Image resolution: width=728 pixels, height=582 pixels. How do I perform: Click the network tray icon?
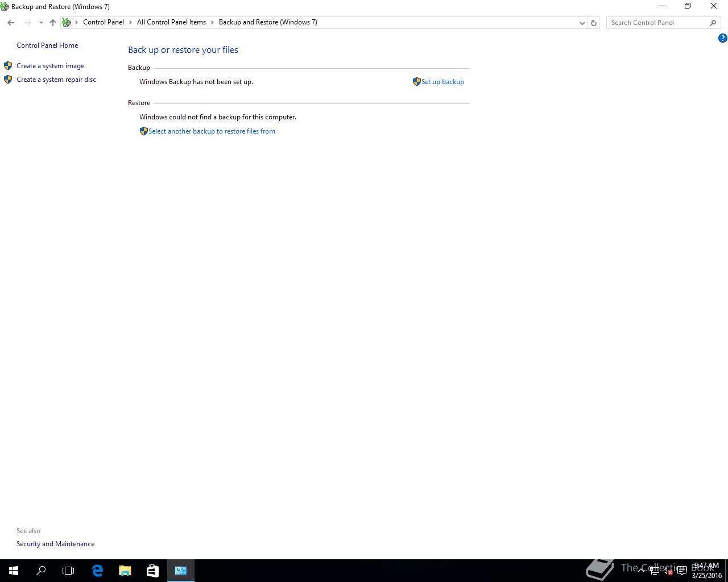pyautogui.click(x=655, y=571)
